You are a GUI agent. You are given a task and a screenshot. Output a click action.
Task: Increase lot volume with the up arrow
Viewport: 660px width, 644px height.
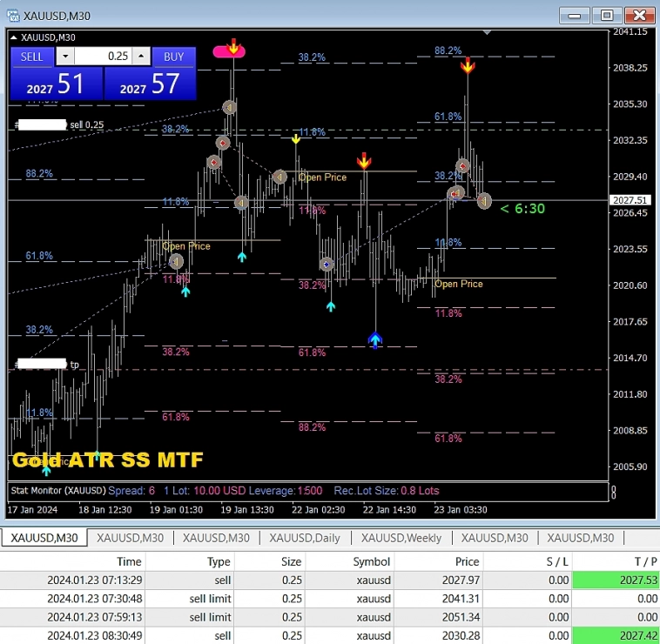(x=142, y=57)
